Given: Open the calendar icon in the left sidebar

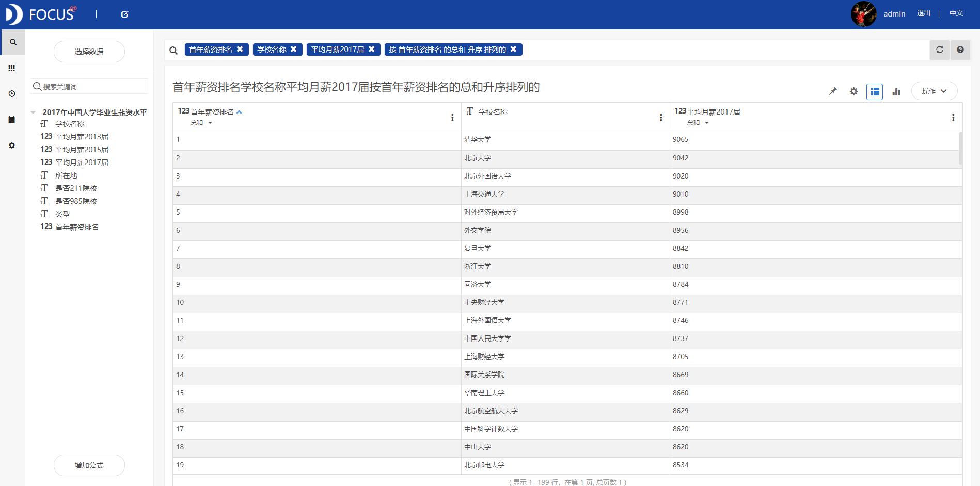Looking at the screenshot, I should [x=11, y=119].
